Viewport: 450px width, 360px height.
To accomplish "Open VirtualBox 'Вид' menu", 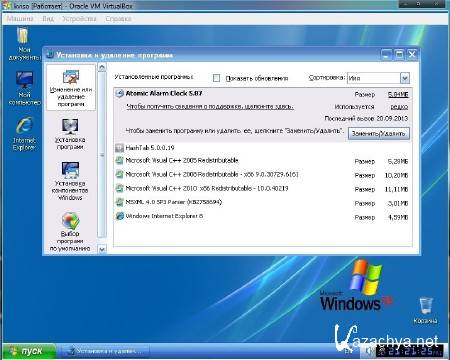I will point(48,19).
